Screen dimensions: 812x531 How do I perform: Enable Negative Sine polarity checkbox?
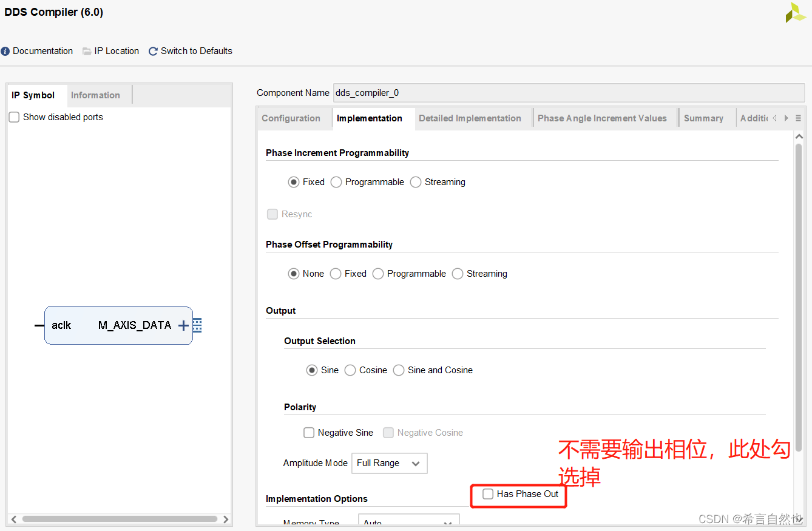click(309, 433)
